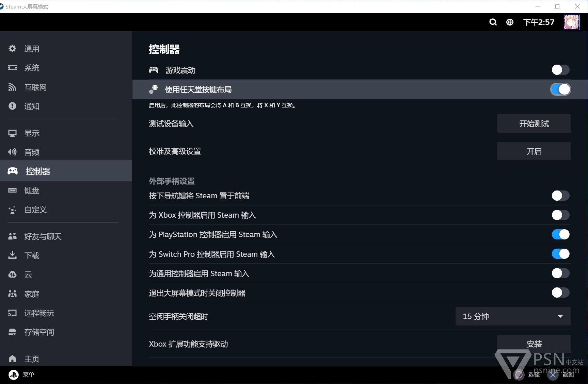
Task: Click the system icon beside 系统
Action: [x=13, y=68]
